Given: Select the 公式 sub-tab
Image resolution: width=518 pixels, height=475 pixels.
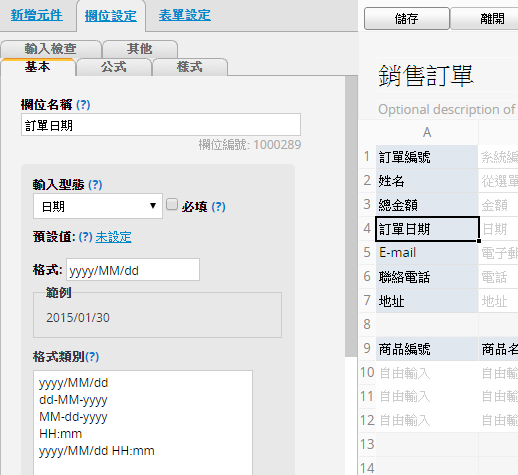Looking at the screenshot, I should (114, 67).
